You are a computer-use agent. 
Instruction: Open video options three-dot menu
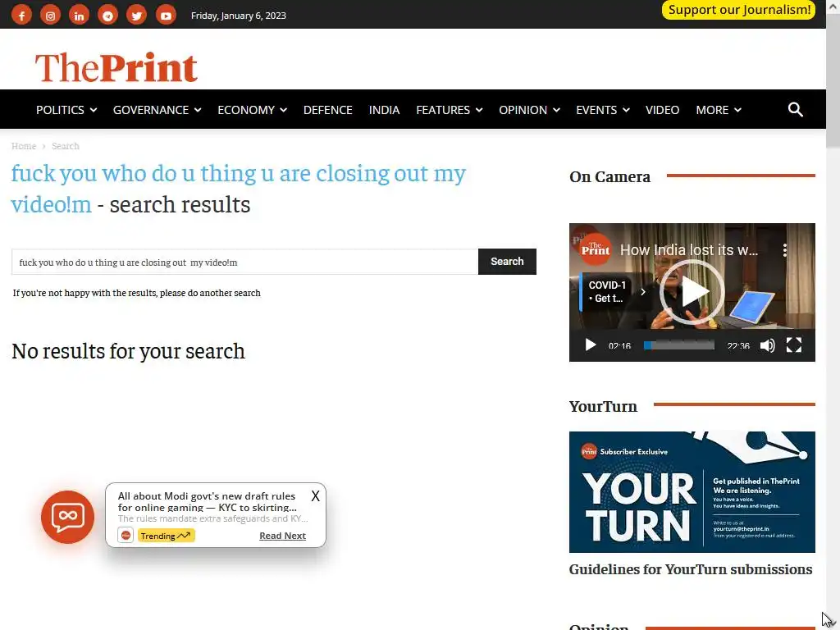tap(785, 250)
